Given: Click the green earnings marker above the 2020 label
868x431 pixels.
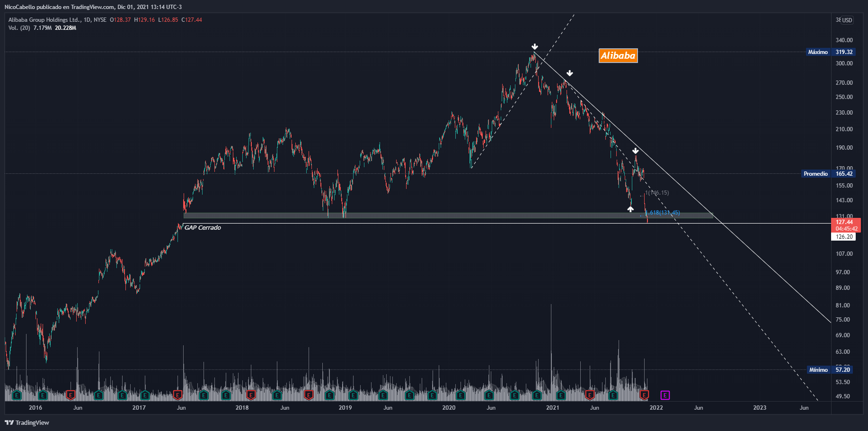Looking at the screenshot, I should pos(460,395).
